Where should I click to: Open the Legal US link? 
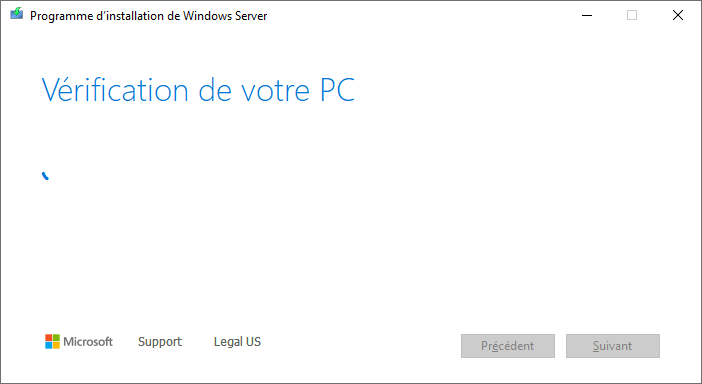coord(237,342)
